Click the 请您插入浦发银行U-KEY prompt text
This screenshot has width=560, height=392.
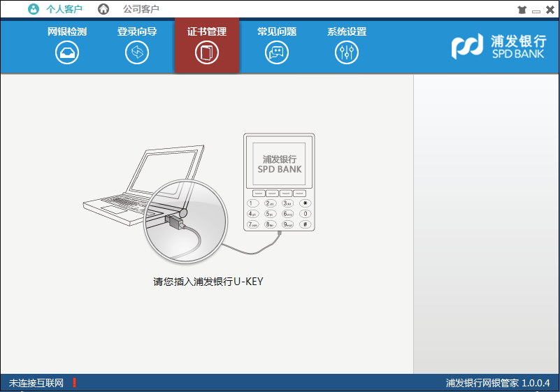208,282
